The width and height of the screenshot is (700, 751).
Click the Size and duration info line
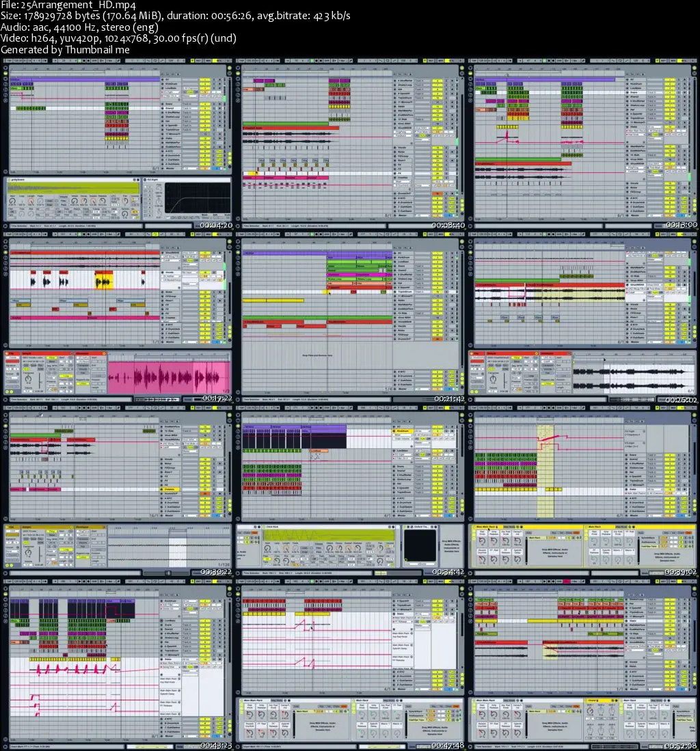tap(176, 16)
